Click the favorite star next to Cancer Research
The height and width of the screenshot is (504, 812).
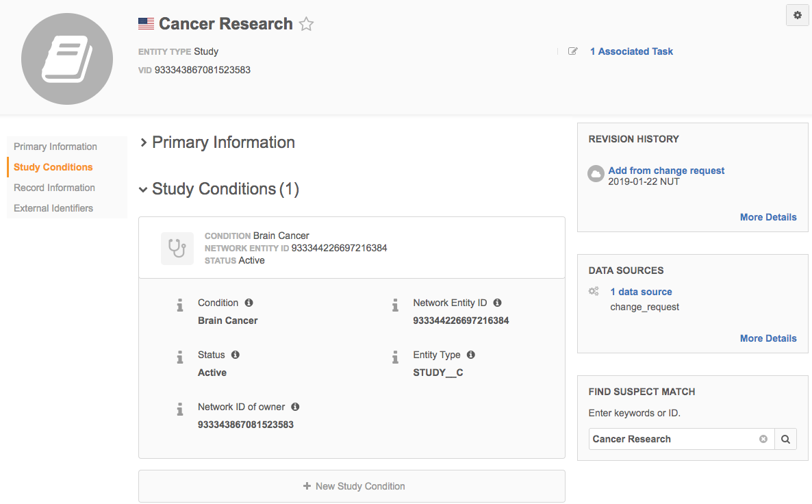click(307, 25)
